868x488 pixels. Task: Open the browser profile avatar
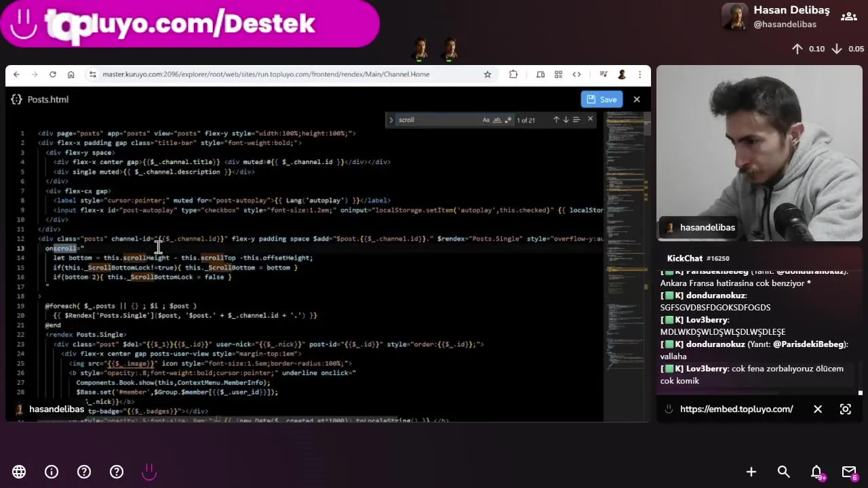(x=622, y=75)
